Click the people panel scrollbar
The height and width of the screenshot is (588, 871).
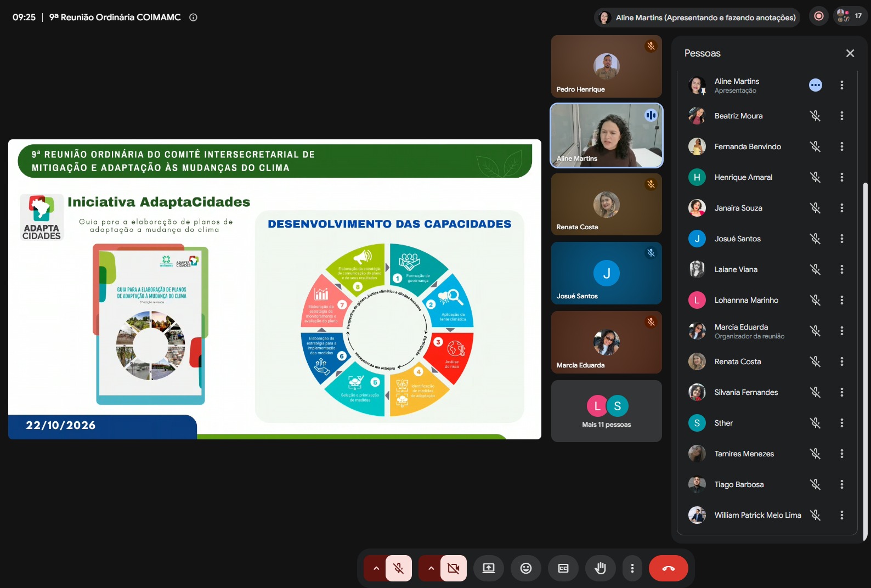pos(865,362)
